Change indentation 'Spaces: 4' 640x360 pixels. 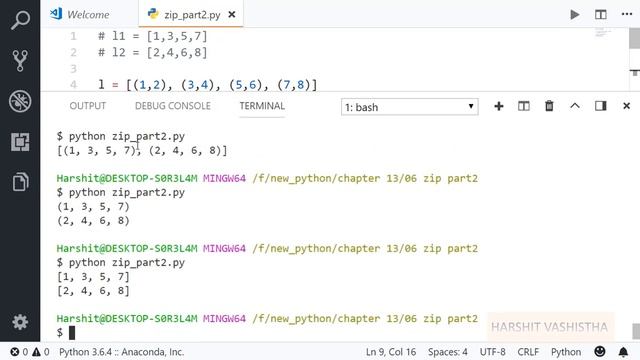click(448, 352)
